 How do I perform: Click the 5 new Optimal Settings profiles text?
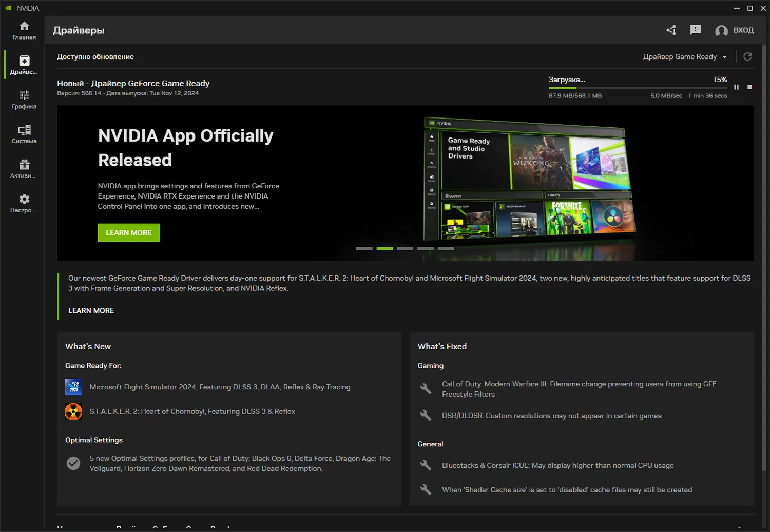coord(240,463)
